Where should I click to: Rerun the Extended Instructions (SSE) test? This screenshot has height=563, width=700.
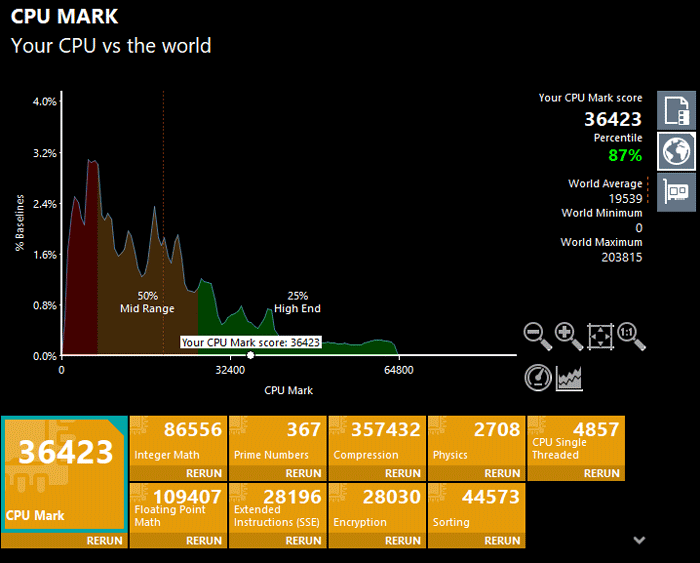303,541
